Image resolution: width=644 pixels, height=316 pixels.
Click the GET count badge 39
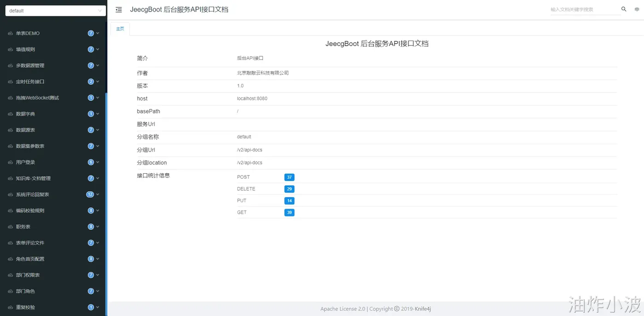tap(289, 212)
